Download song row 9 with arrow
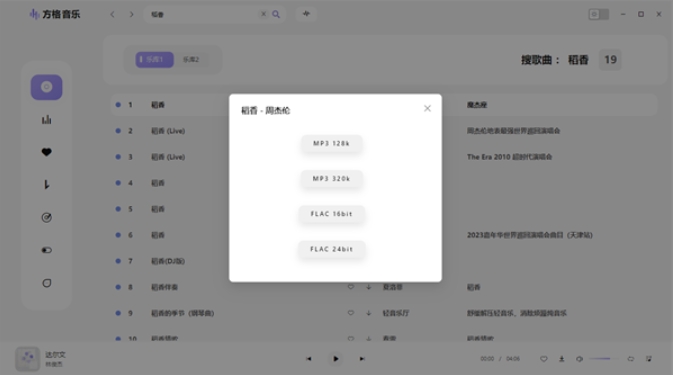This screenshot has width=673, height=375. [369, 313]
